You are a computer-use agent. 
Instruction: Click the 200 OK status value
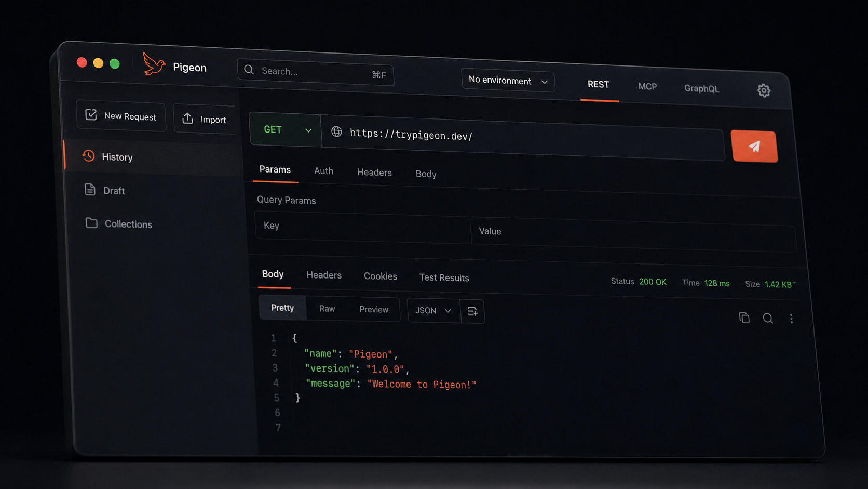click(x=653, y=282)
